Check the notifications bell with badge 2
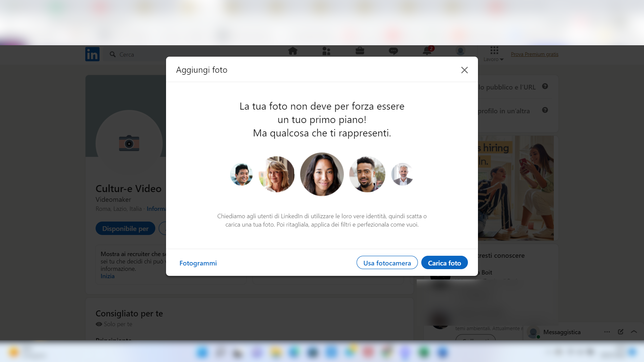 (427, 51)
